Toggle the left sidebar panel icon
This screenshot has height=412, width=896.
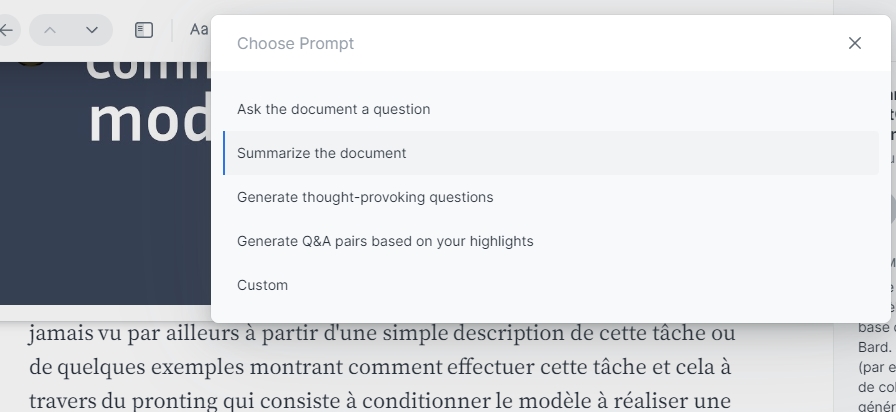coord(143,30)
